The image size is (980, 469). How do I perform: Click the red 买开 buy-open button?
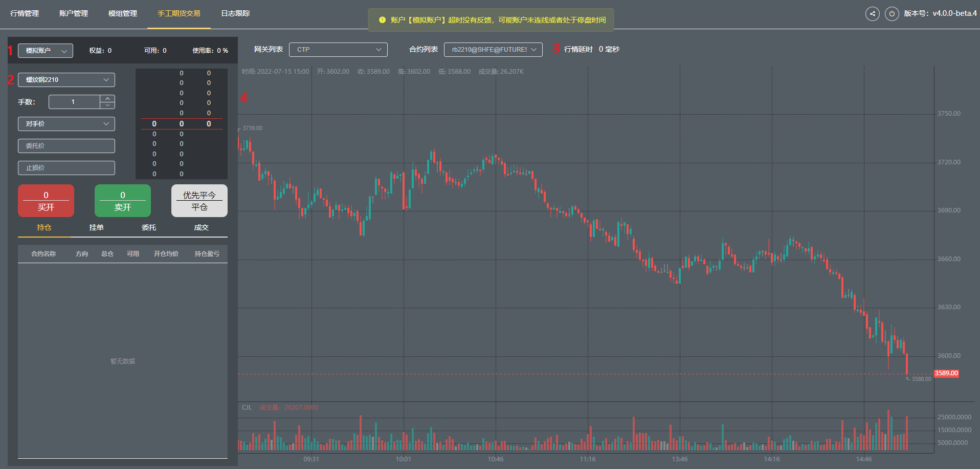coord(46,201)
